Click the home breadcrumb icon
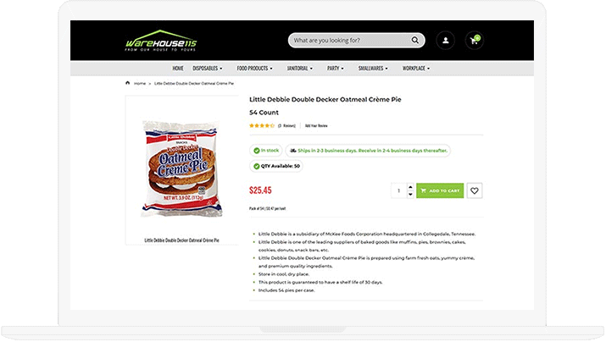 tap(127, 83)
